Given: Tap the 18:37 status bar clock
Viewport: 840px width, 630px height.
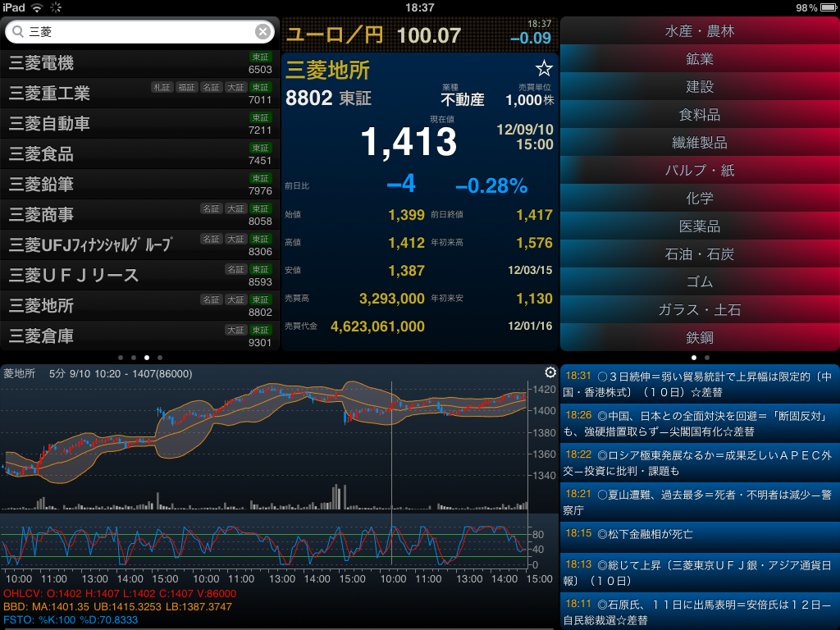Looking at the screenshot, I should coord(419,7).
